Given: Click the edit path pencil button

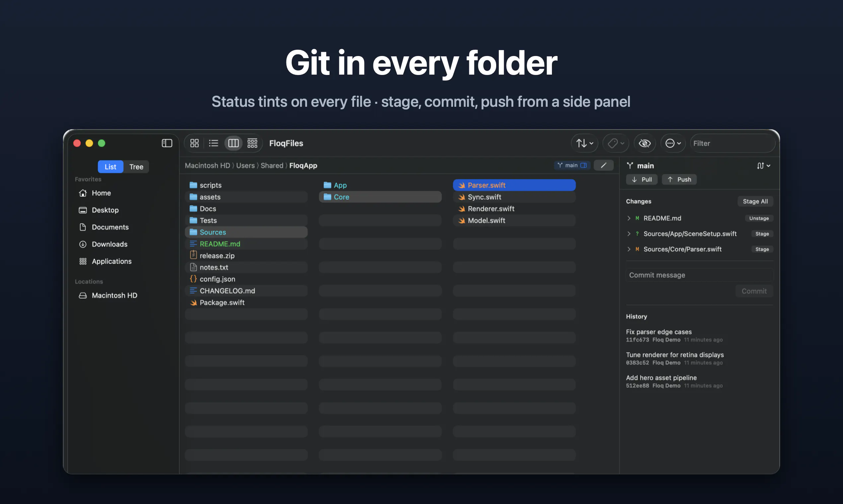Looking at the screenshot, I should tap(603, 165).
